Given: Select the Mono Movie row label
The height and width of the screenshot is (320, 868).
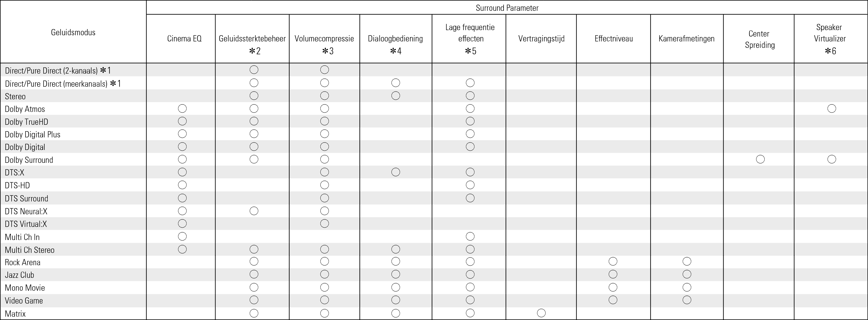Looking at the screenshot, I should [25, 288].
